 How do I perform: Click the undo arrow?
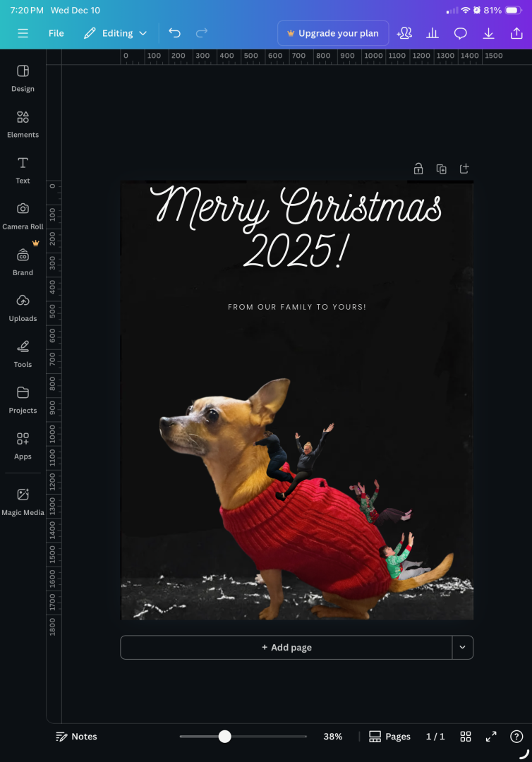click(x=174, y=33)
